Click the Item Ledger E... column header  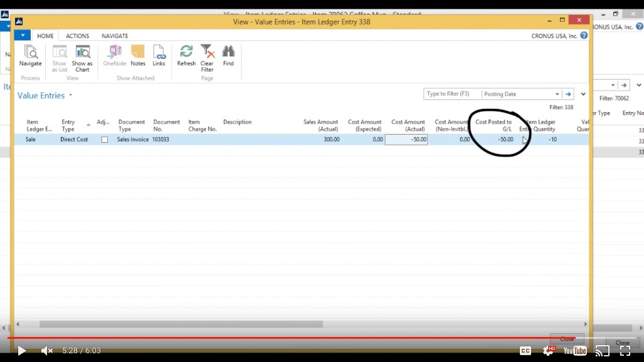[40, 125]
